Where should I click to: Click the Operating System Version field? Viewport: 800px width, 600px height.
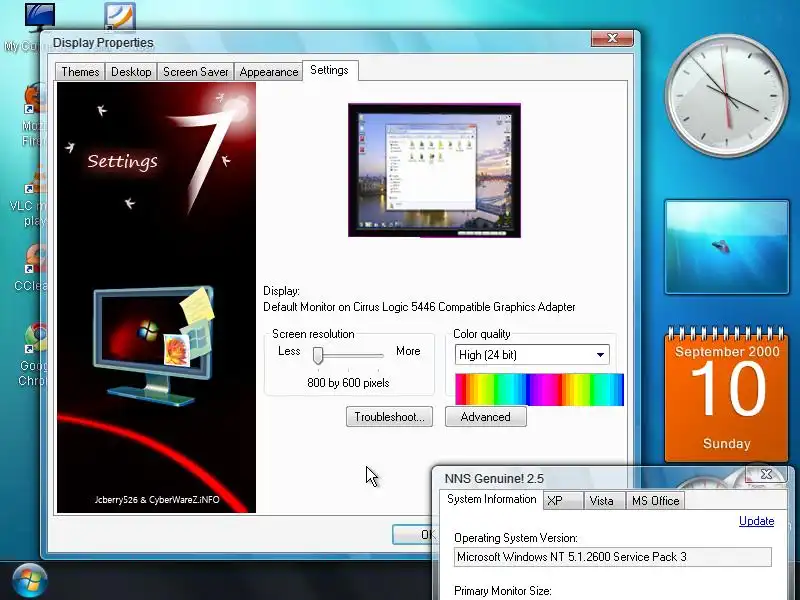pos(613,557)
